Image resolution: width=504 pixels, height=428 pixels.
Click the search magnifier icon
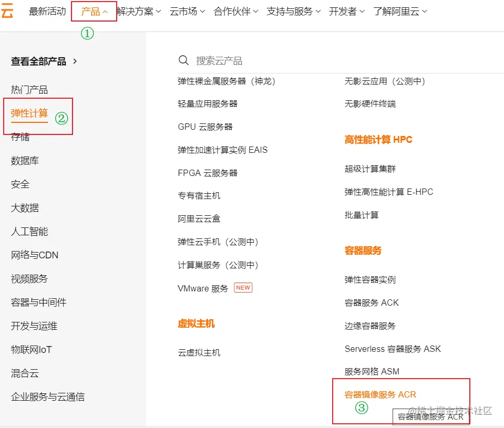point(183,60)
